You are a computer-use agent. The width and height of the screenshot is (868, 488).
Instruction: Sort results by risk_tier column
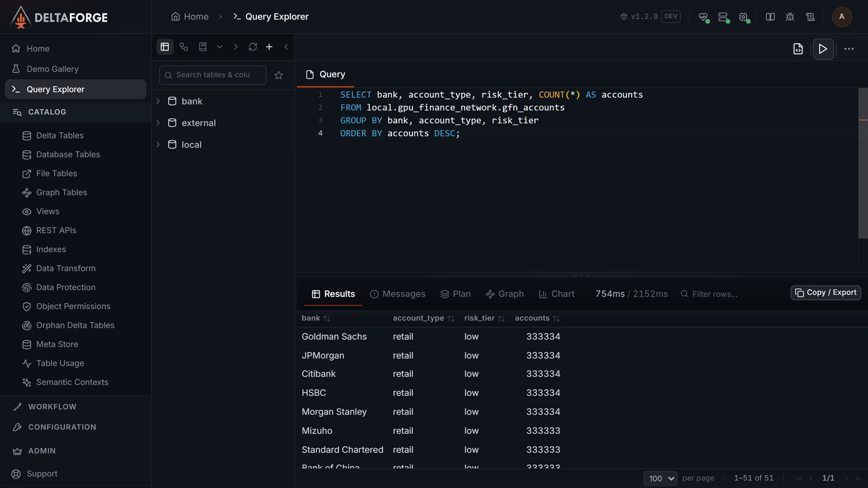pyautogui.click(x=484, y=318)
